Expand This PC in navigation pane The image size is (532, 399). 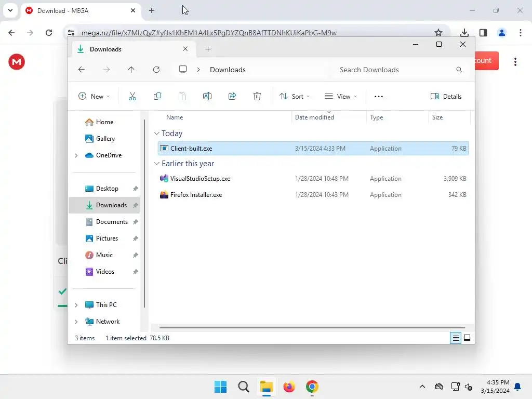pyautogui.click(x=76, y=305)
